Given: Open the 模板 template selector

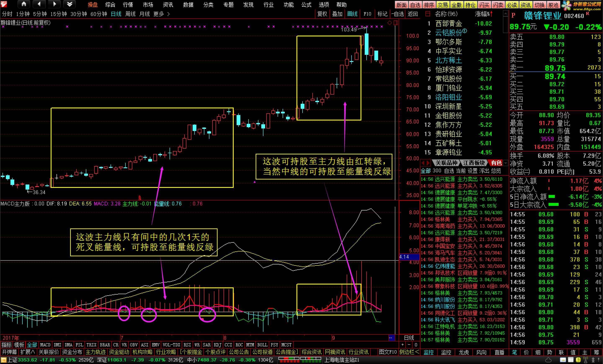Looking at the screenshot, I should point(19,345).
